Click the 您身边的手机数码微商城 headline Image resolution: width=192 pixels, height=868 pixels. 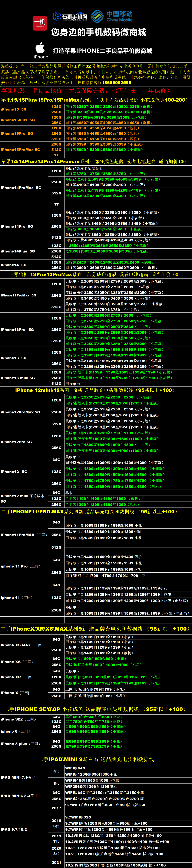99,32
